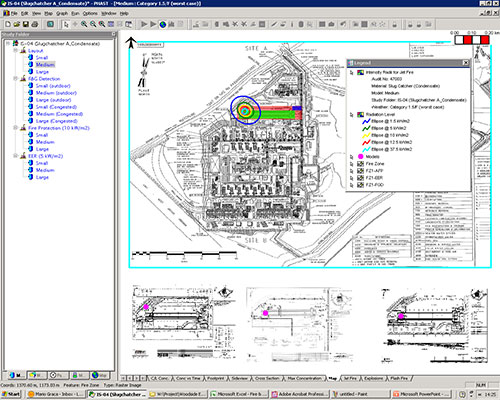
Task: Collapse the F&G Detection tree node
Action: (15, 79)
